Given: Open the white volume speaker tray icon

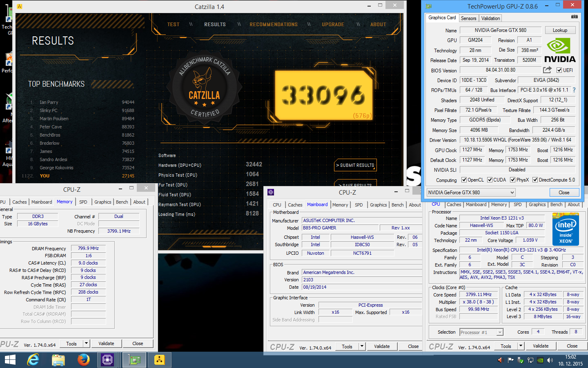Looking at the screenshot, I should tap(550, 360).
